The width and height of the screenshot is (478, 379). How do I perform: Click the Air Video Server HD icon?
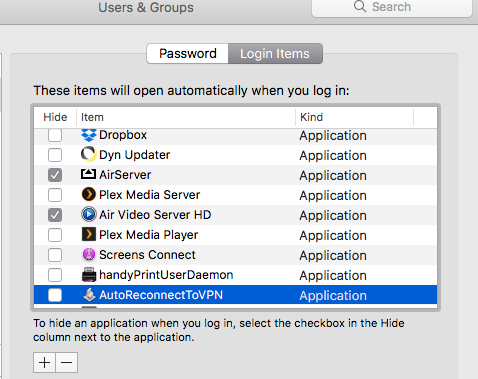pyautogui.click(x=89, y=214)
